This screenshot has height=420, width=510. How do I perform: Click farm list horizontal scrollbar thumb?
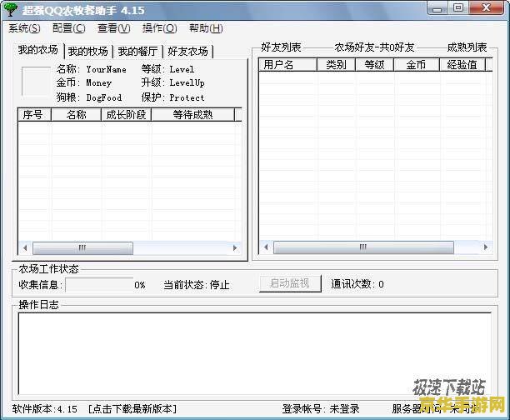click(82, 248)
